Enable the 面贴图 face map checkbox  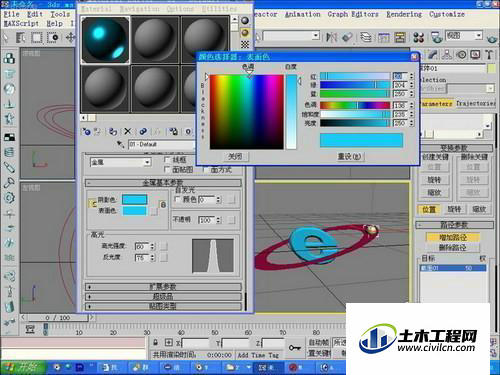click(x=167, y=170)
